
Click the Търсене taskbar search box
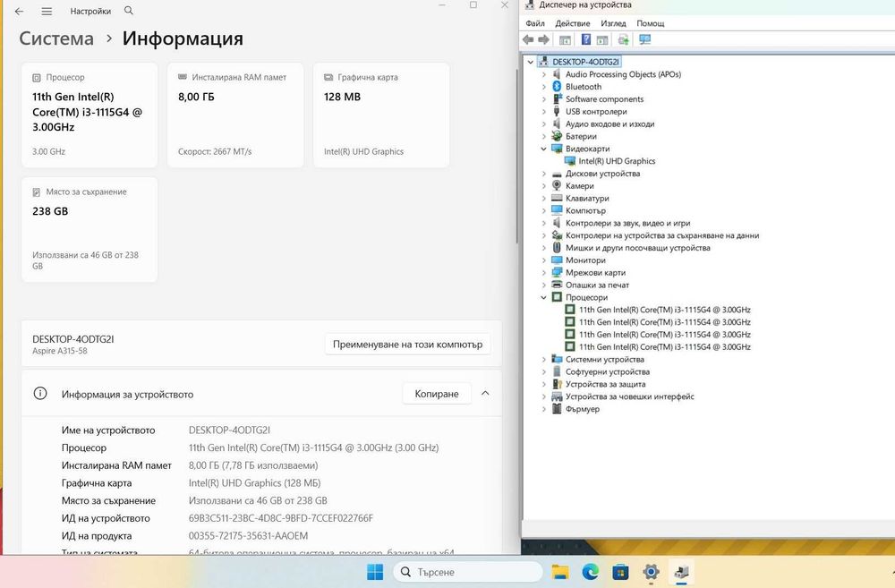pyautogui.click(x=467, y=572)
